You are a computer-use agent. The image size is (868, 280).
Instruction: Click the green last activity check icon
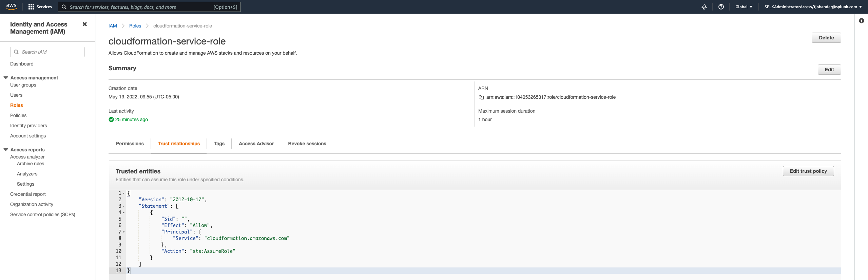coord(111,119)
